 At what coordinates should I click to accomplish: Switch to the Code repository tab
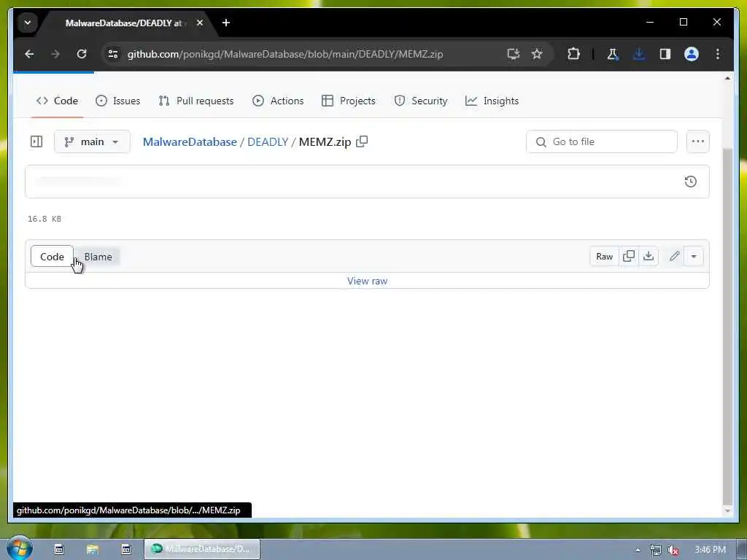point(57,101)
